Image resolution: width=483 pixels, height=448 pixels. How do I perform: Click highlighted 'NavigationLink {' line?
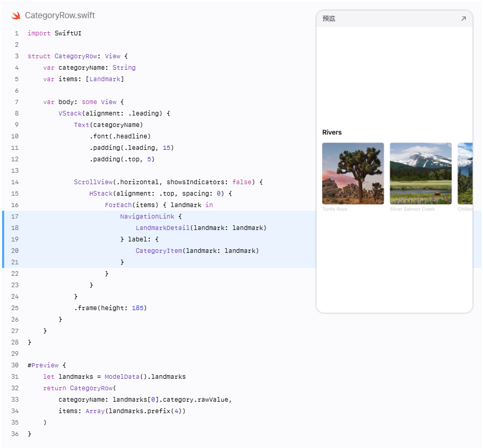point(151,216)
